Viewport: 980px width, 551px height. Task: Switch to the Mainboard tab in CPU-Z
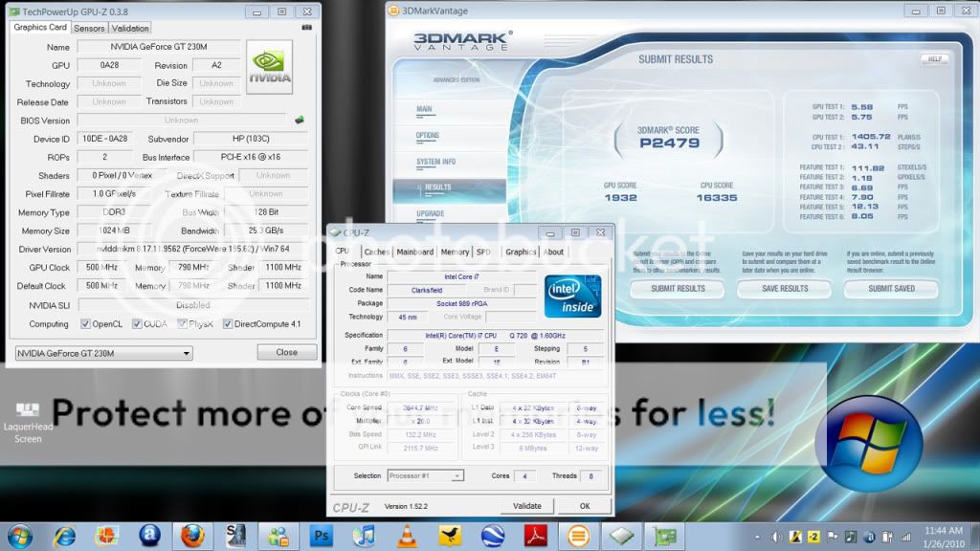pyautogui.click(x=414, y=252)
